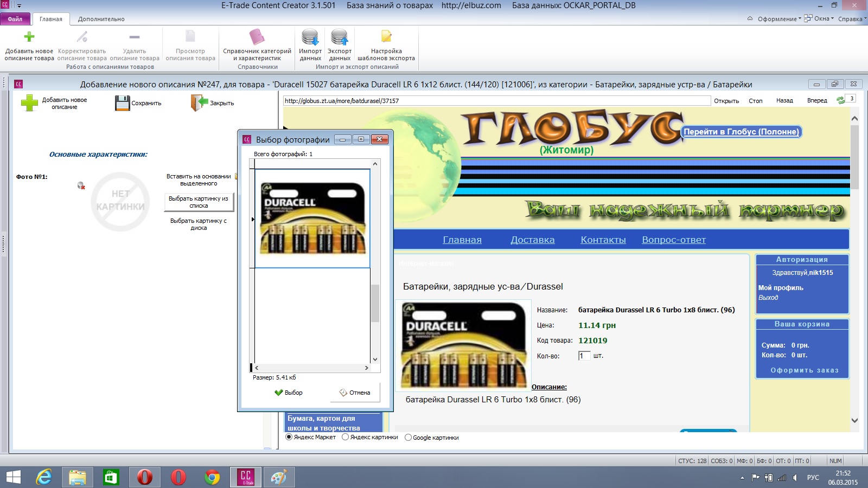Switch to the E-Trade CC taskbar icon
Viewport: 868px width, 488px height.
[246, 477]
